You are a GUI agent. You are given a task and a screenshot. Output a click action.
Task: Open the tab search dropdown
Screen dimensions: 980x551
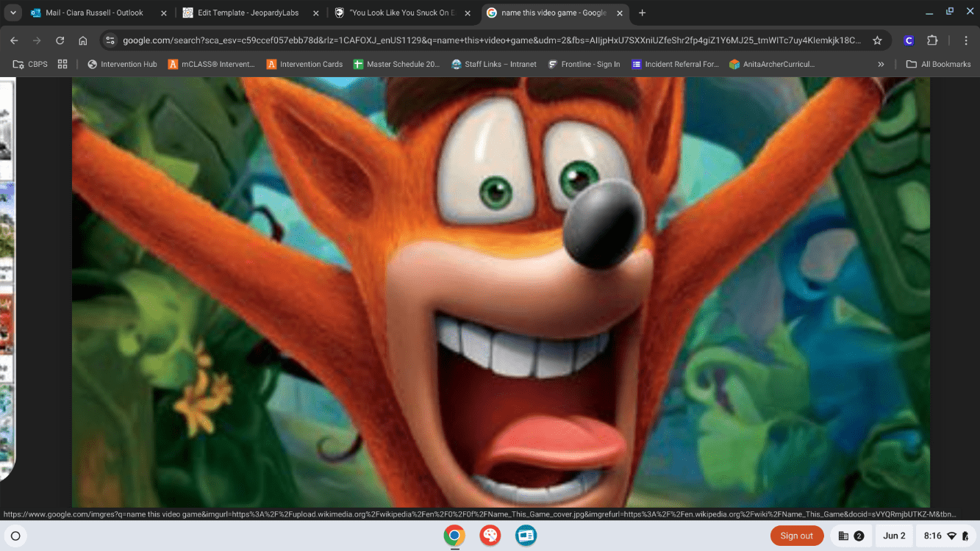click(13, 12)
